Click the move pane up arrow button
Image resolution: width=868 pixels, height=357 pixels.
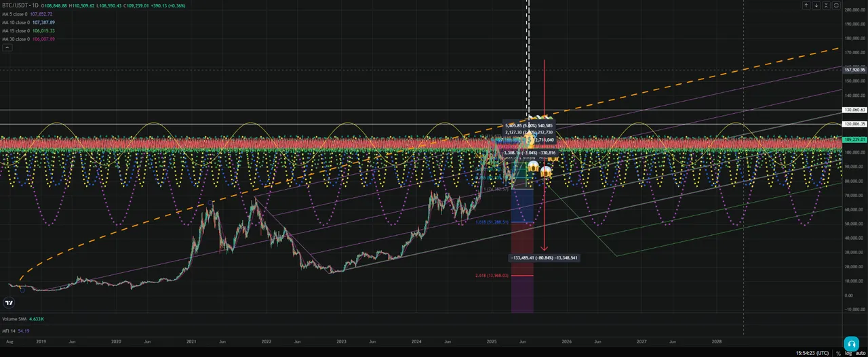[x=806, y=5]
